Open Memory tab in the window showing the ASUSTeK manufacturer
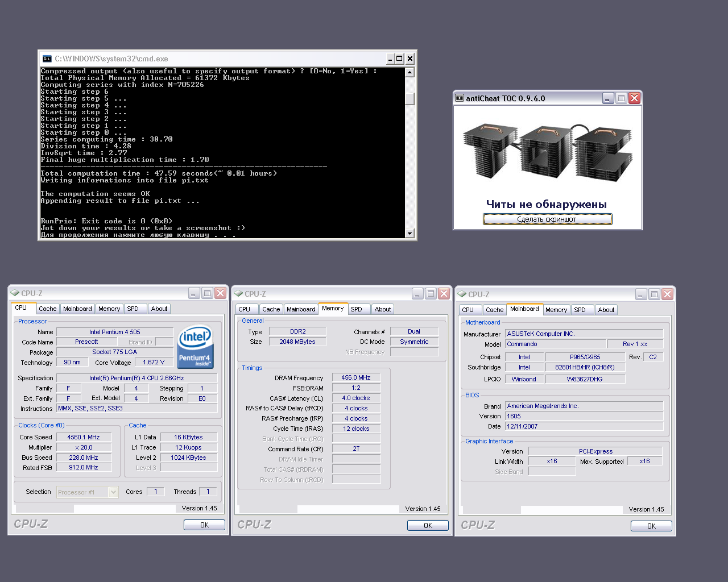 coord(556,310)
